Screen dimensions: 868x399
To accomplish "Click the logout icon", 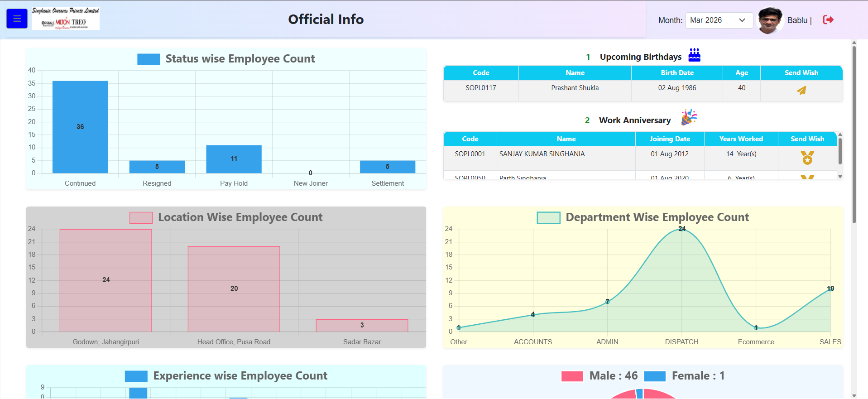I will [x=828, y=19].
